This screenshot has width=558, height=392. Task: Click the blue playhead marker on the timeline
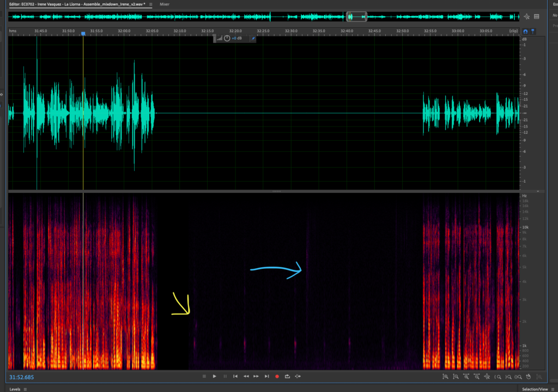83,33
